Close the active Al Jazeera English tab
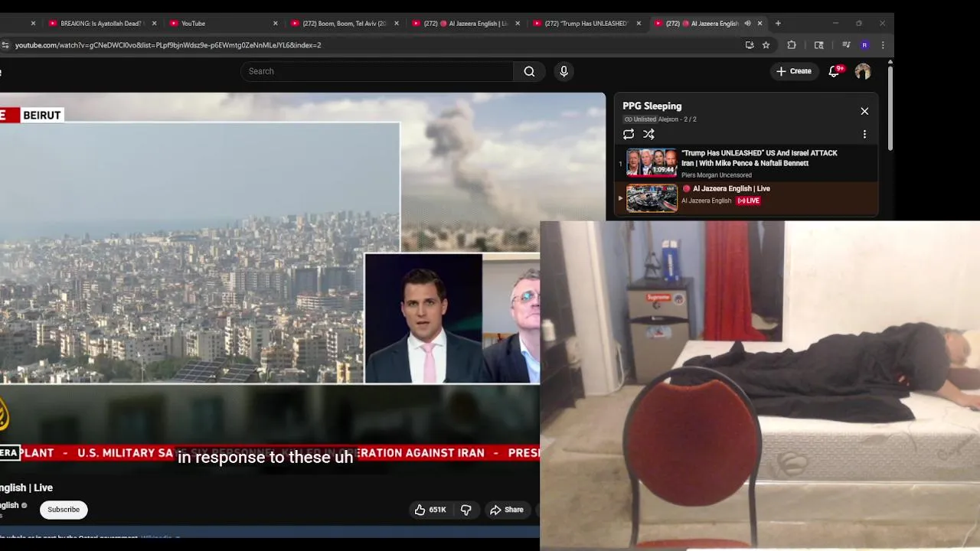Screen dimensions: 980x551 (759, 24)
